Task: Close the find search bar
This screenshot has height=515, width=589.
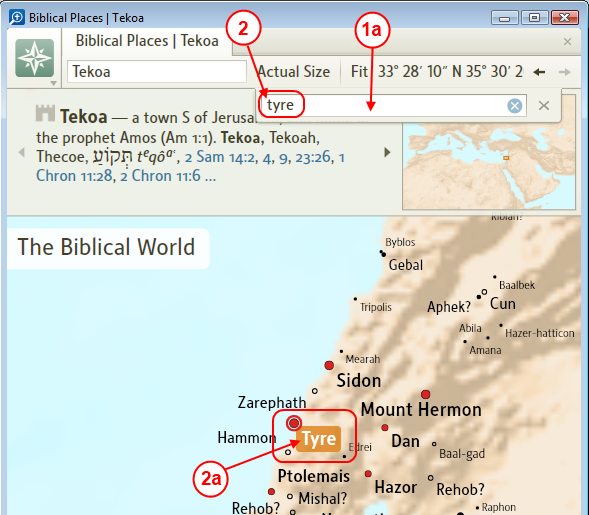Action: [544, 106]
